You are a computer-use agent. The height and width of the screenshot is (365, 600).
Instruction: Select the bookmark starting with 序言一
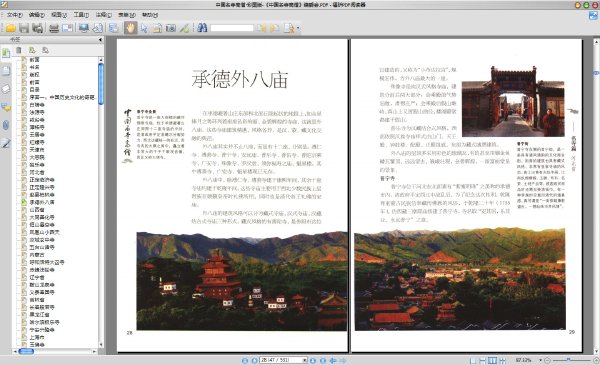(62, 97)
